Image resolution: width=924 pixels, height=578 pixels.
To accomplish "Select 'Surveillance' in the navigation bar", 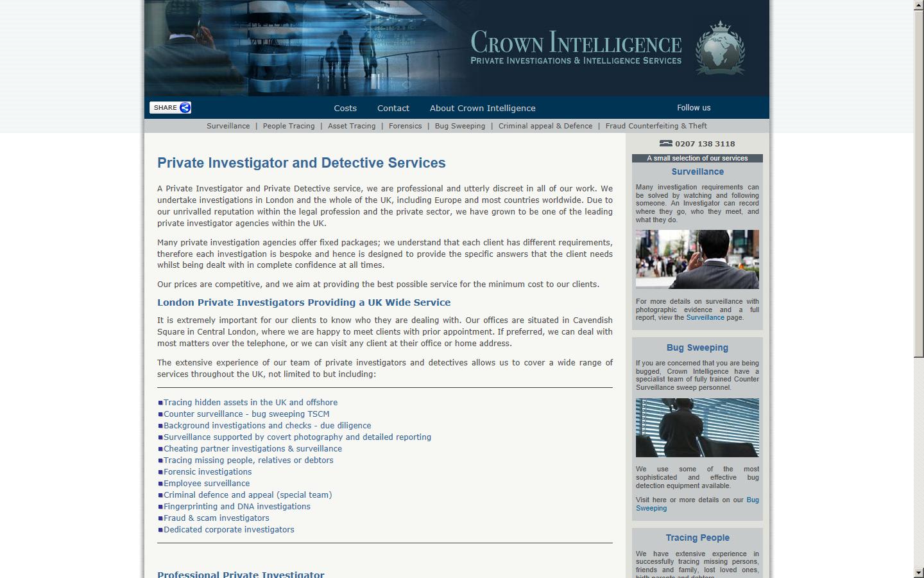I will [x=228, y=126].
